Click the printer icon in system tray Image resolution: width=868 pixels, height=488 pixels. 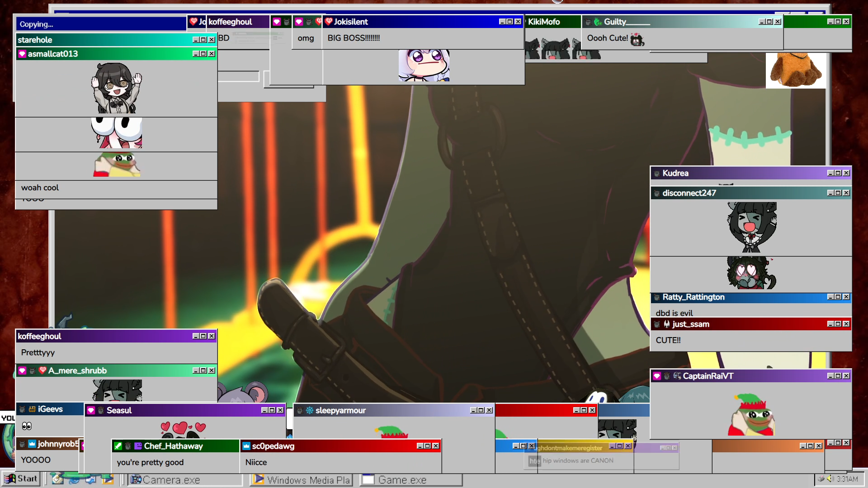point(821,479)
